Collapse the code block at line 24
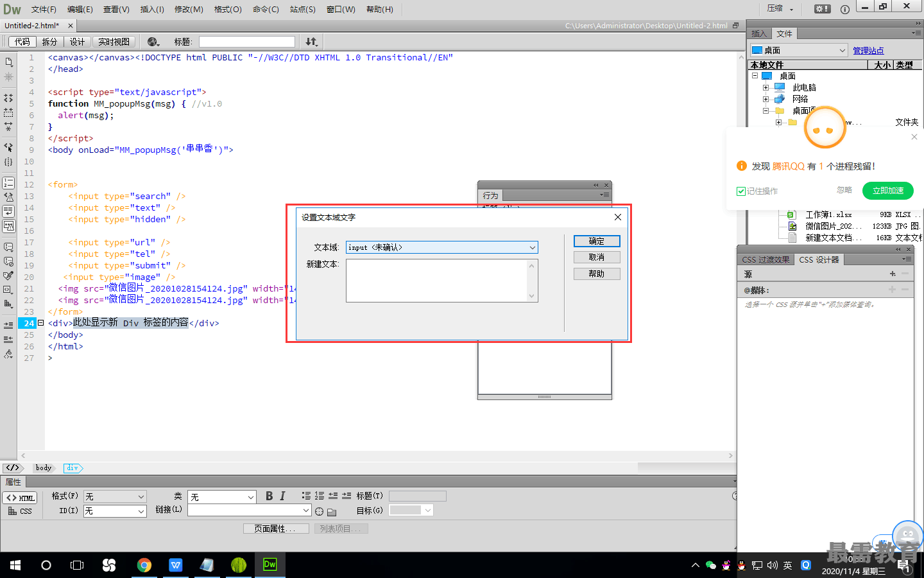The height and width of the screenshot is (578, 924). coord(41,323)
